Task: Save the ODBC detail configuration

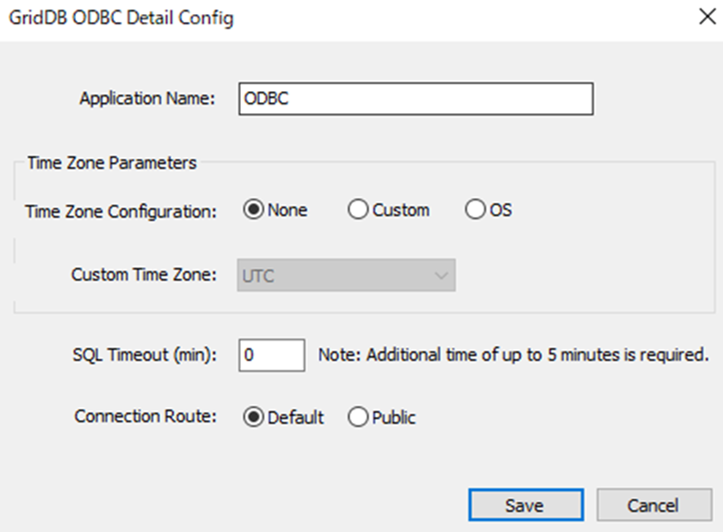Action: pos(525,505)
